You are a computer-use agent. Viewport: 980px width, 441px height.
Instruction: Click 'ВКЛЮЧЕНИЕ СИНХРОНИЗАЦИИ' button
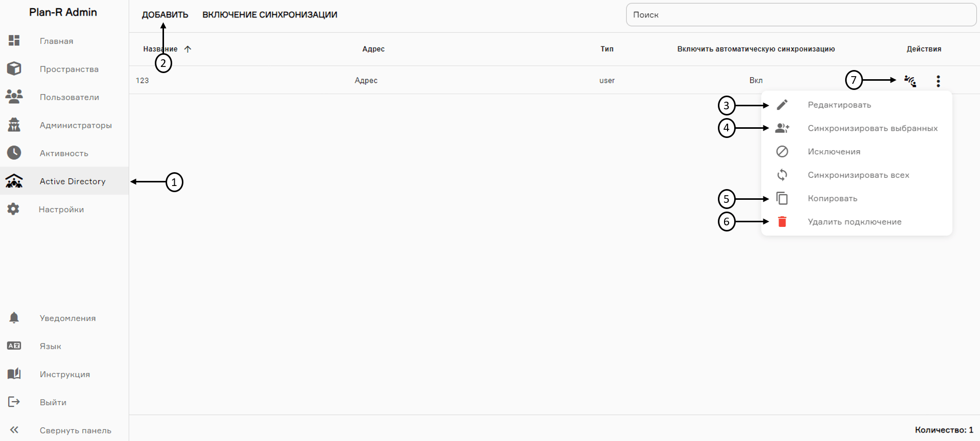[269, 15]
